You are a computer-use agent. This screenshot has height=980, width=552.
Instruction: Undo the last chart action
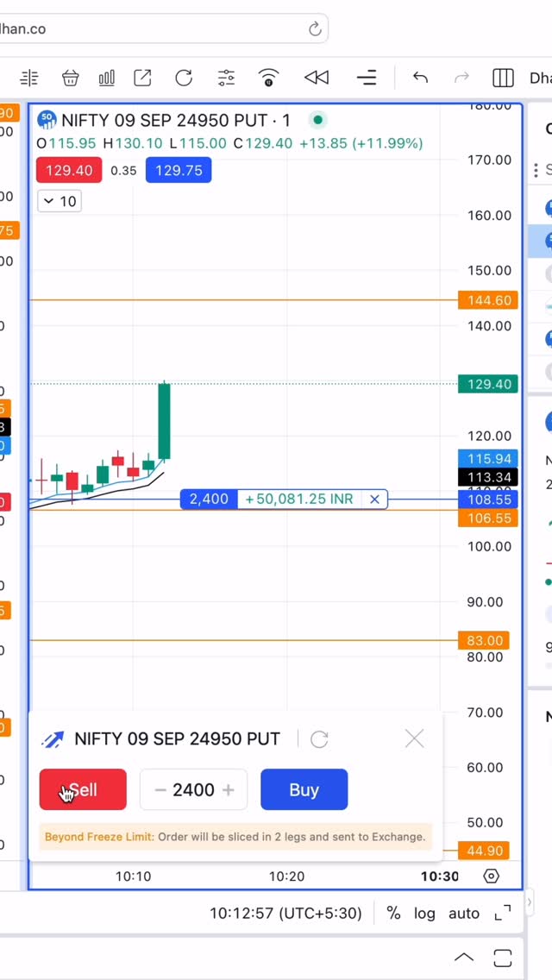click(420, 79)
